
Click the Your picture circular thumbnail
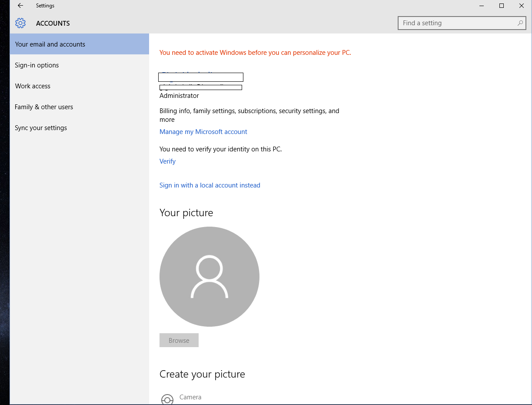click(209, 276)
